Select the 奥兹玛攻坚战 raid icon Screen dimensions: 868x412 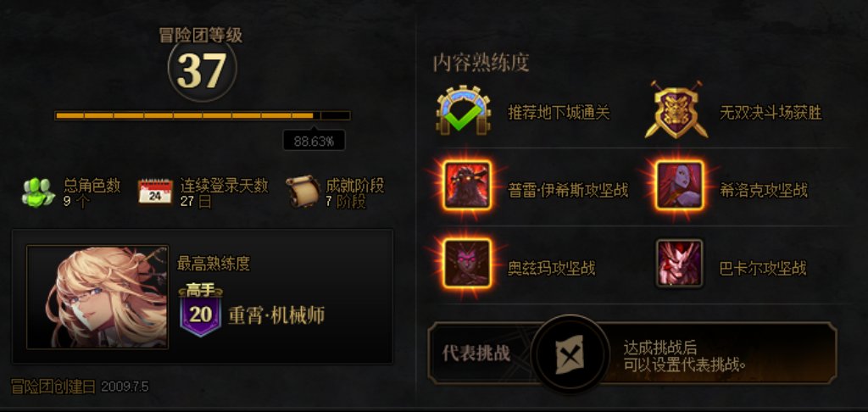pos(467,263)
